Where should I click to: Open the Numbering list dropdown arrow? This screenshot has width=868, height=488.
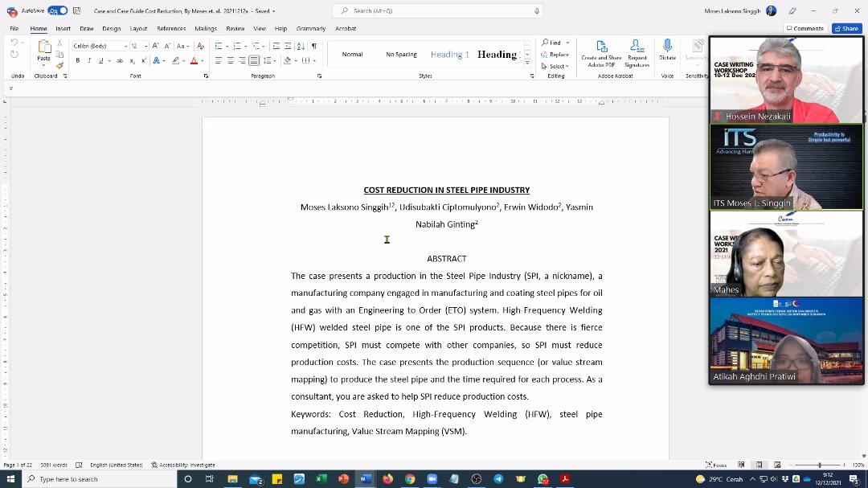coord(244,46)
